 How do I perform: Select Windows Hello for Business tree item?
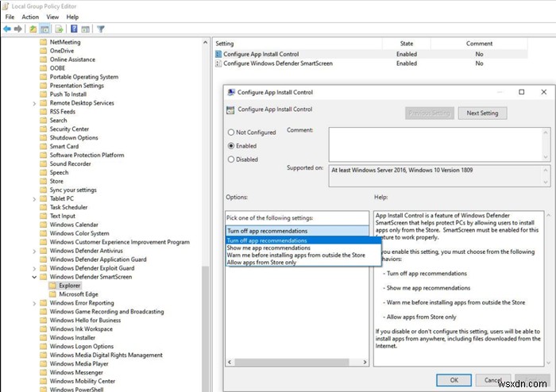click(x=85, y=321)
